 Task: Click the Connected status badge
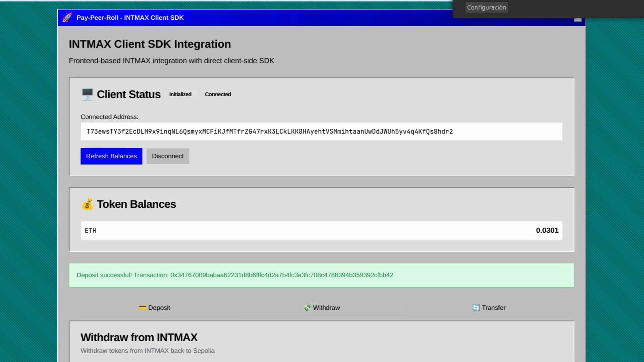point(218,95)
